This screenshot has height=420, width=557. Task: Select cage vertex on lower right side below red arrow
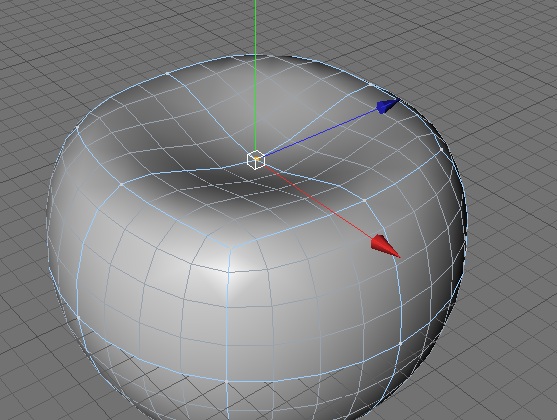tap(400, 343)
